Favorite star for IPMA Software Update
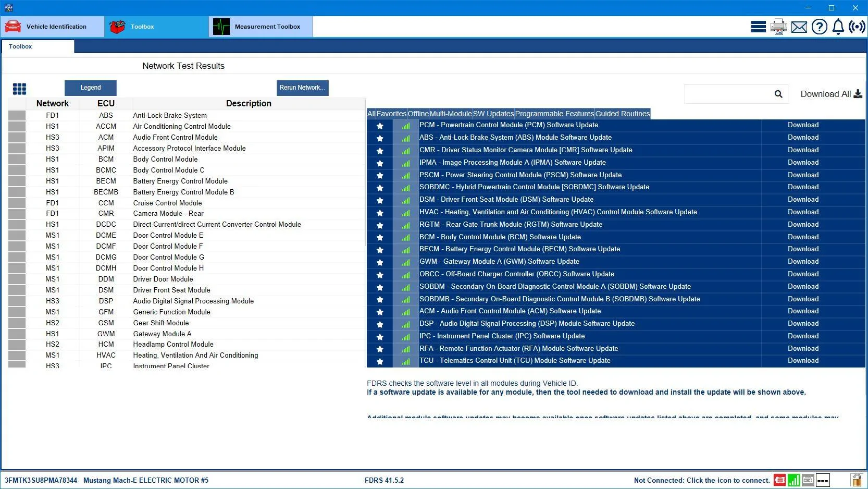Image resolution: width=868 pixels, height=489 pixels. [380, 163]
